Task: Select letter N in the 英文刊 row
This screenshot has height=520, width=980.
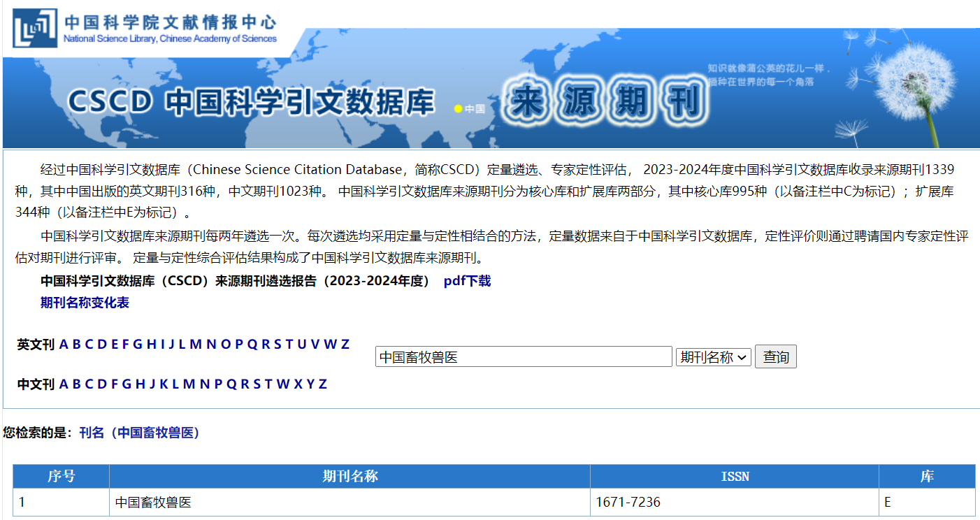Action: click(x=211, y=345)
